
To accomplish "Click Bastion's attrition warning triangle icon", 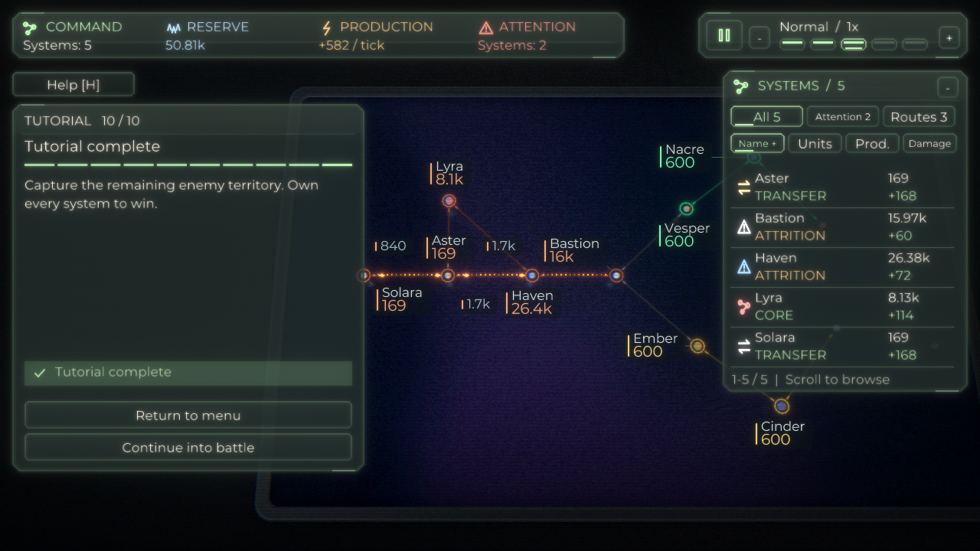I will coord(743,227).
